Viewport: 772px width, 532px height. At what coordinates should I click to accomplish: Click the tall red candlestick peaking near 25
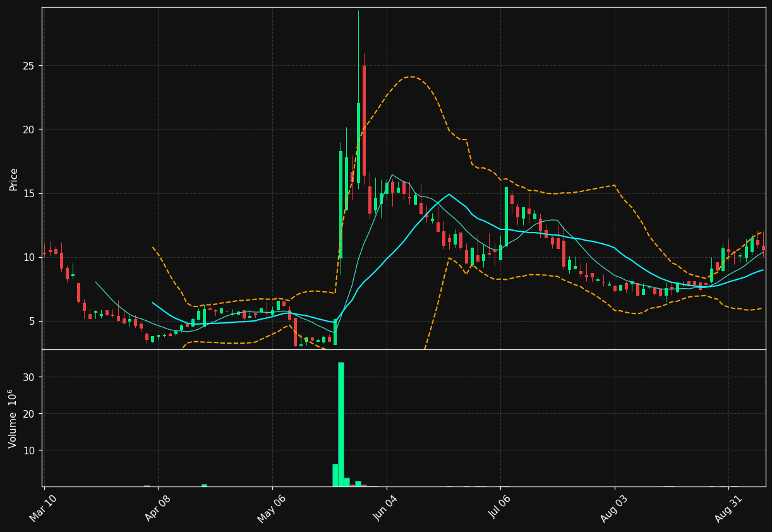tap(364, 120)
